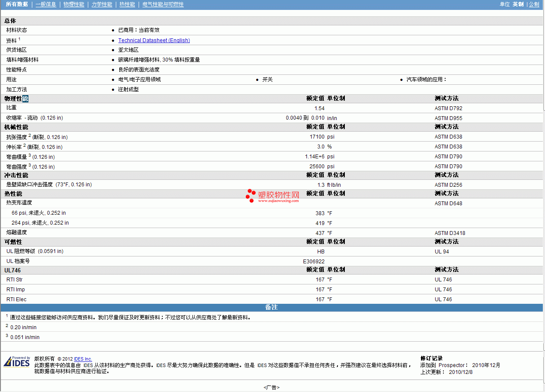Click the IDES logo in the footer
The image size is (545, 392).
(x=17, y=362)
